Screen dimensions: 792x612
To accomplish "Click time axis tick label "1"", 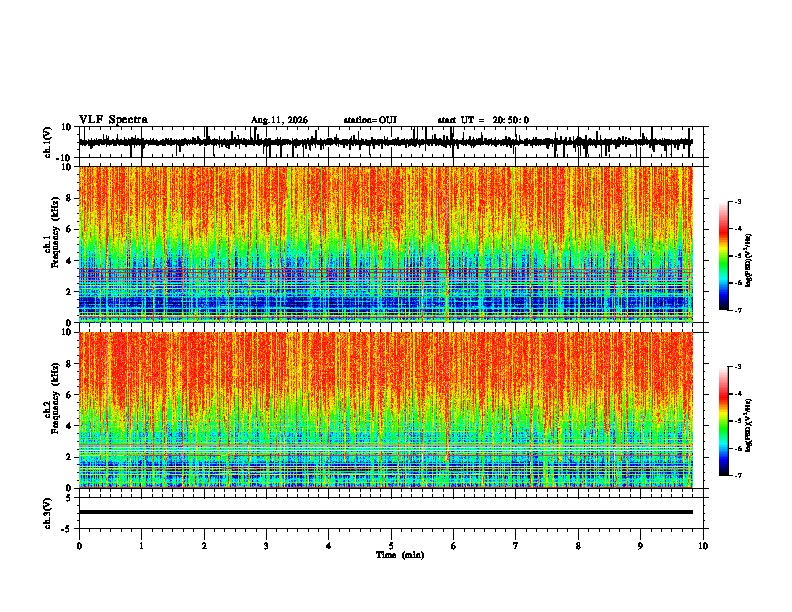I will [141, 546].
